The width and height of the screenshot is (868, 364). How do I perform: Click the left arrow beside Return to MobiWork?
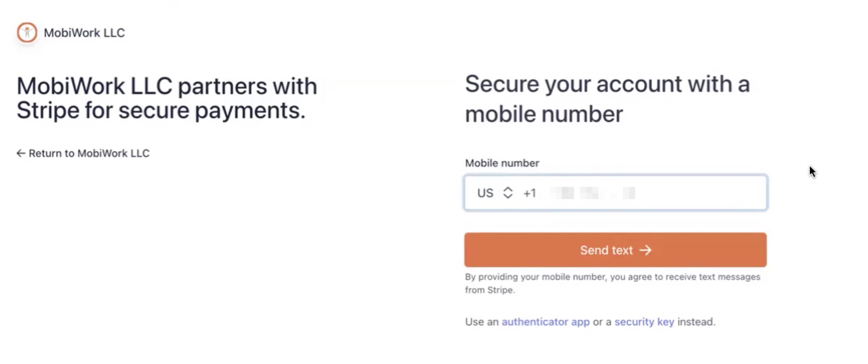point(21,153)
